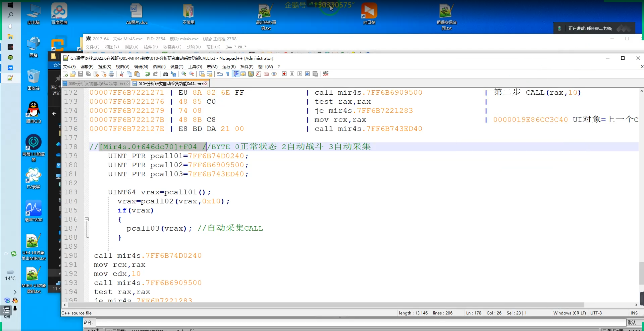The image size is (644, 331).
Task: Open Find with the binoculars icon
Action: [166, 74]
